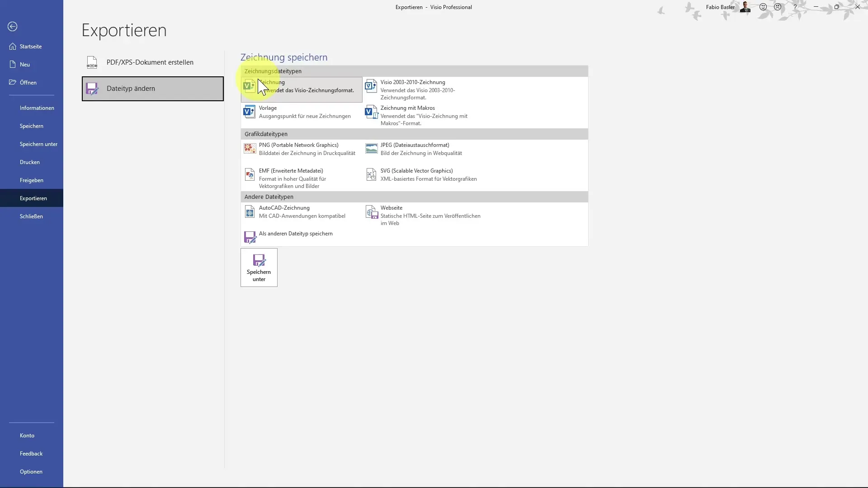Image resolution: width=868 pixels, height=488 pixels.
Task: Click the Speichern unter button
Action: [259, 267]
